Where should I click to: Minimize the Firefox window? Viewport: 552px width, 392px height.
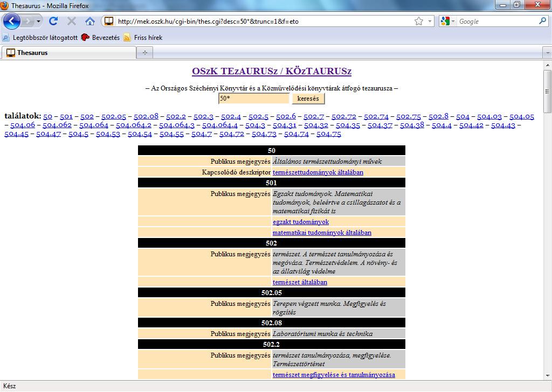click(x=503, y=4)
